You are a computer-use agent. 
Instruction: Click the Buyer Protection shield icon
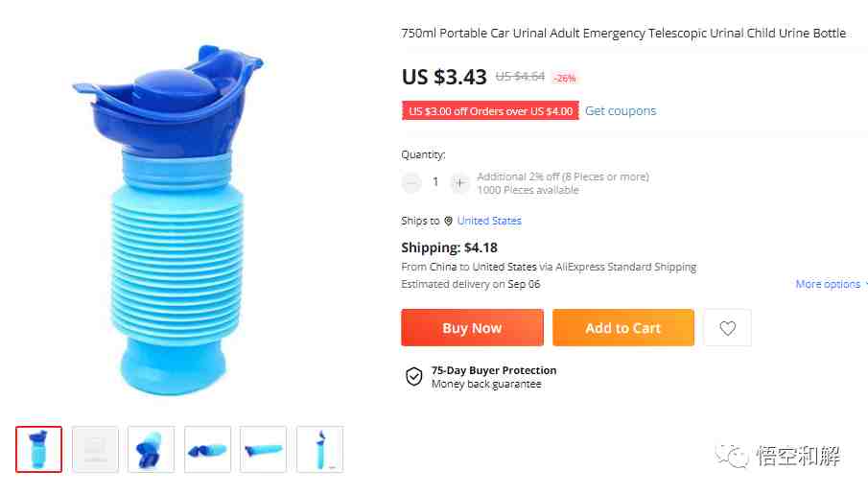(413, 377)
